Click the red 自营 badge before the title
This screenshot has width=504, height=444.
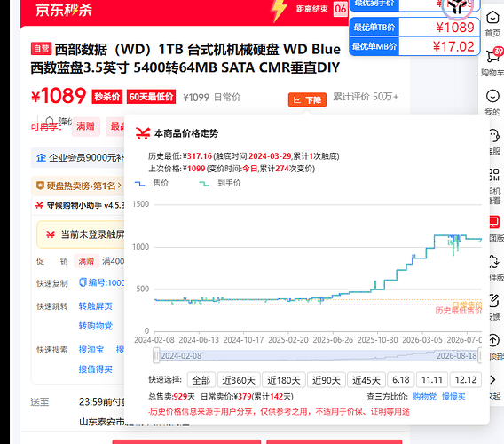pos(41,49)
